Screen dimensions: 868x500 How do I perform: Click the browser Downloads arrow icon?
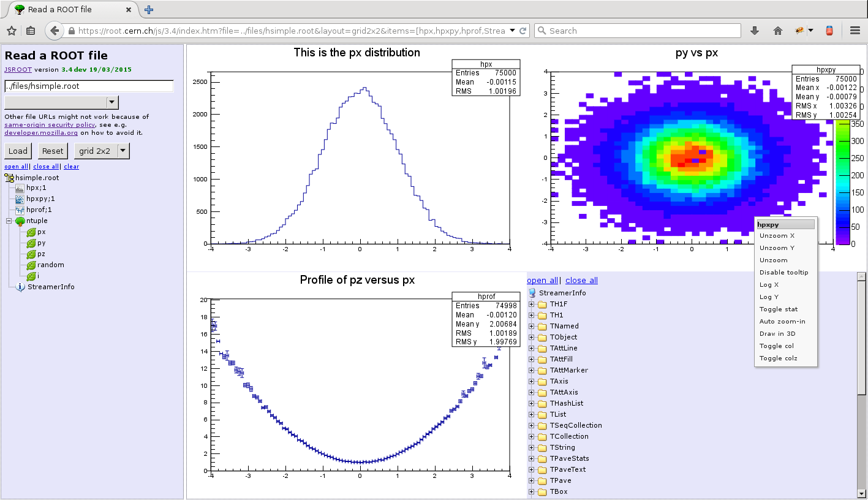point(755,31)
